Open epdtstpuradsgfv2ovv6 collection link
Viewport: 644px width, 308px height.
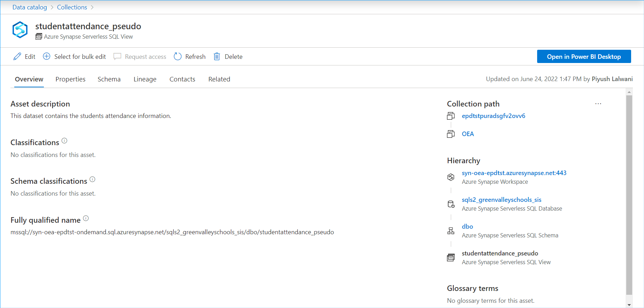(494, 116)
